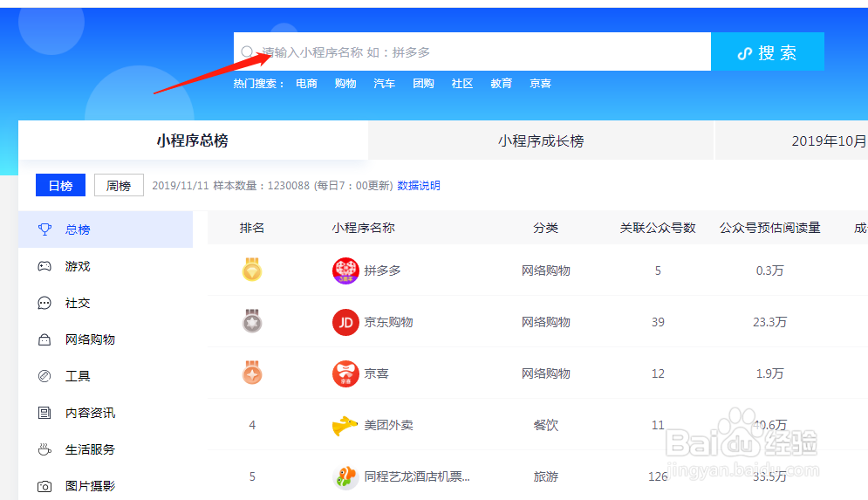Click the trophy icon beside 总榜
The height and width of the screenshot is (500, 868).
coord(44,229)
